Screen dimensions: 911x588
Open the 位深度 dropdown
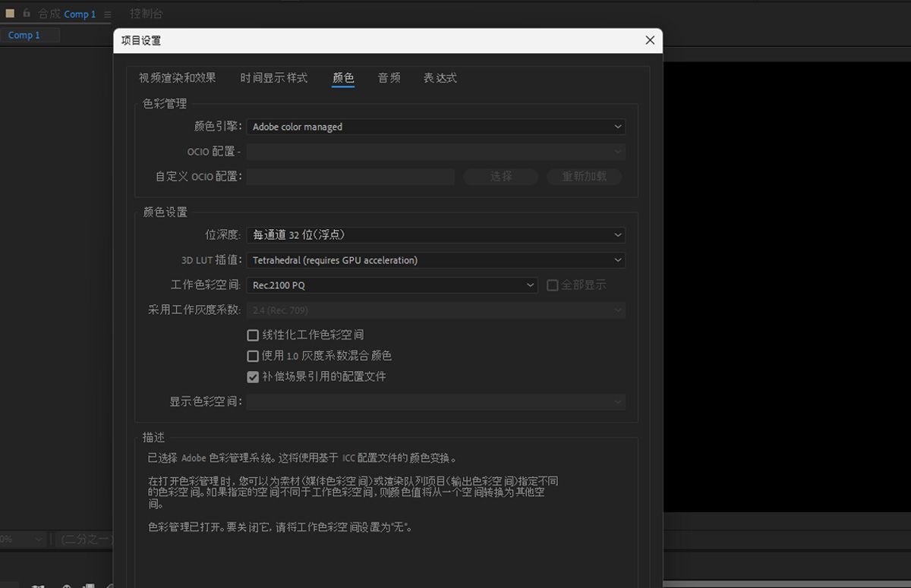[x=435, y=234]
